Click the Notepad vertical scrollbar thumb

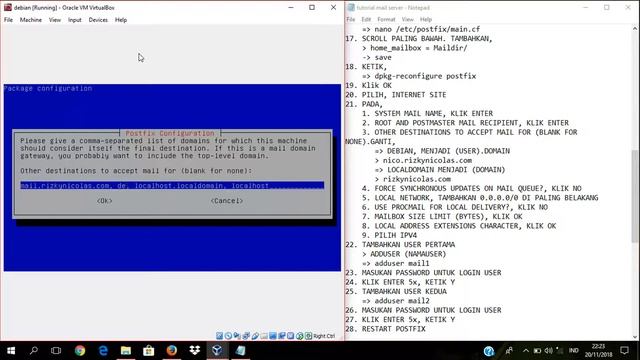tap(635, 196)
